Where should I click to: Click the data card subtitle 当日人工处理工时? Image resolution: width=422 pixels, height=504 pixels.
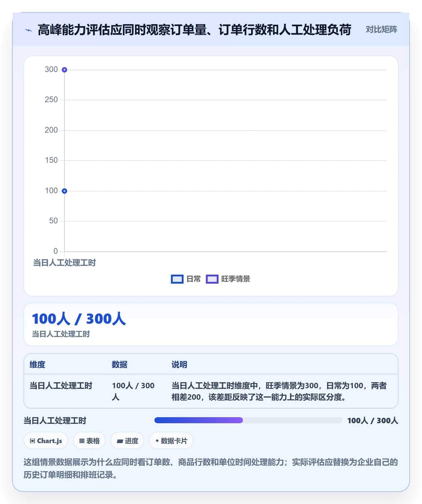click(x=61, y=334)
